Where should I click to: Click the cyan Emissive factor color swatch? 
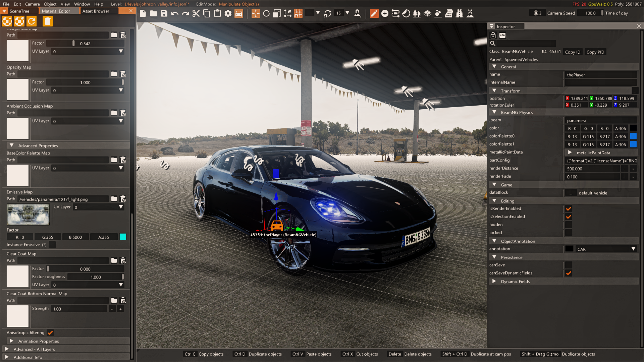(123, 237)
